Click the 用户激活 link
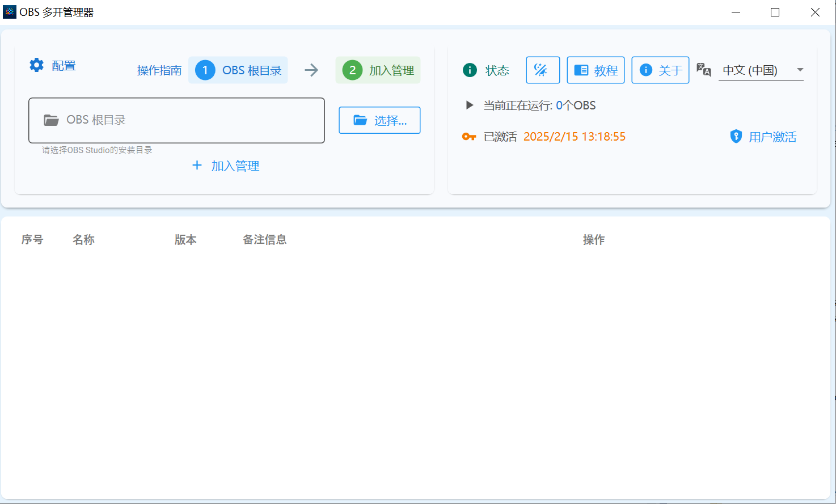836x504 pixels. coord(763,137)
